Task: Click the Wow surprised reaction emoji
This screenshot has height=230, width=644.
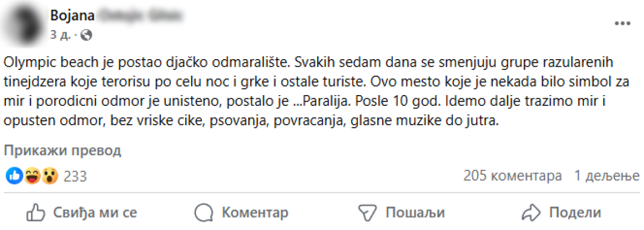Action: pyautogui.click(x=50, y=176)
